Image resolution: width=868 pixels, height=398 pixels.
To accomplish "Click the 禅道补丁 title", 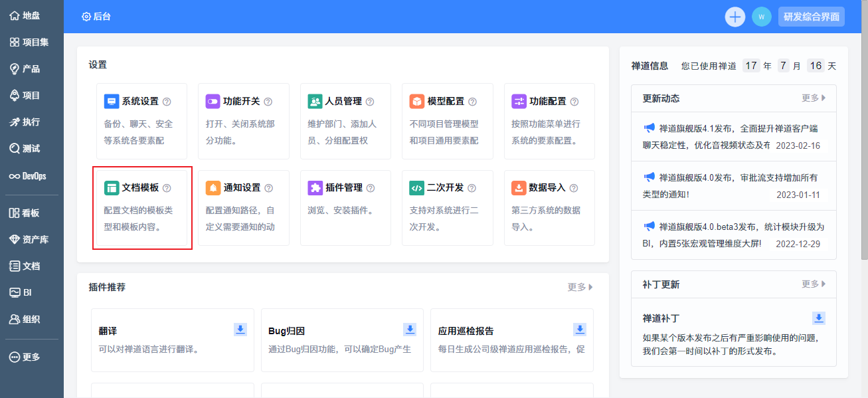I will [x=661, y=318].
